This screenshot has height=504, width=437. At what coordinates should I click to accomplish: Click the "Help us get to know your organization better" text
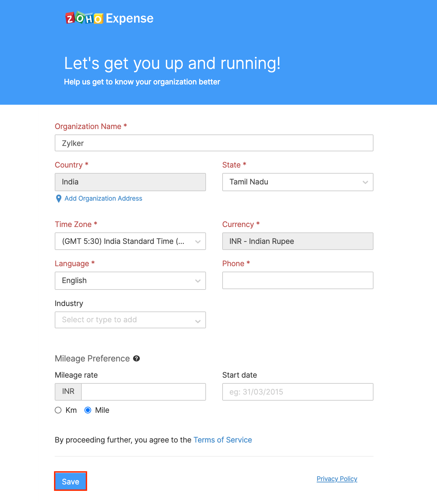tap(142, 82)
